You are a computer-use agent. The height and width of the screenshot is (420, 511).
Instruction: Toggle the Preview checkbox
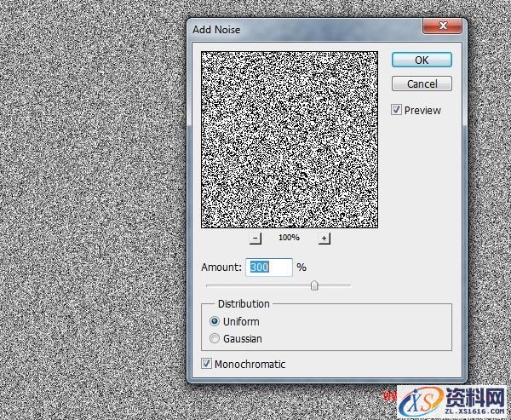[x=397, y=110]
